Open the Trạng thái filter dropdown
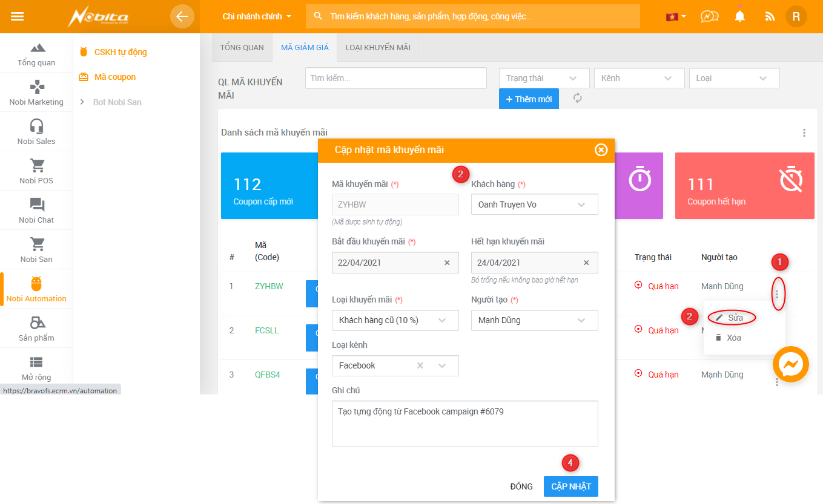This screenshot has height=504, width=823. click(544, 78)
